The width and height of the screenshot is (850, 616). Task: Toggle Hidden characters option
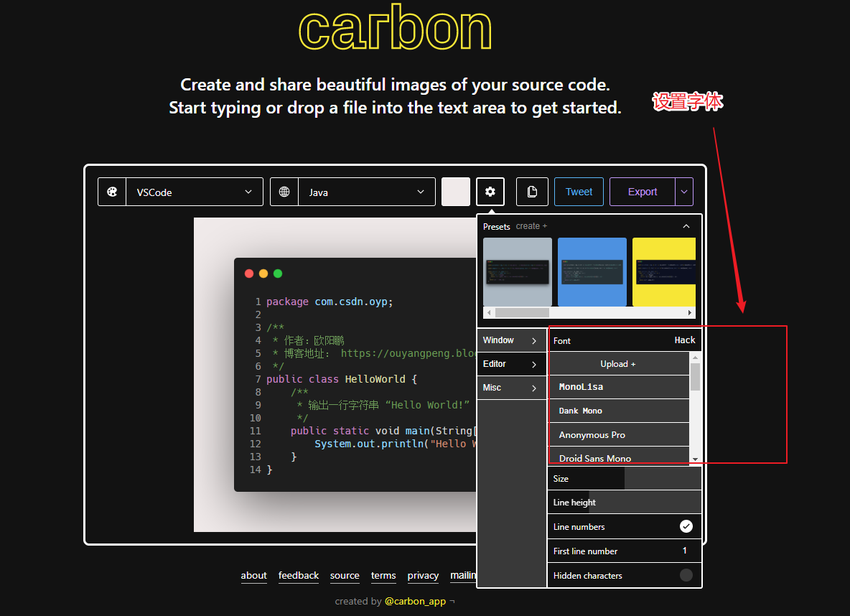(686, 575)
